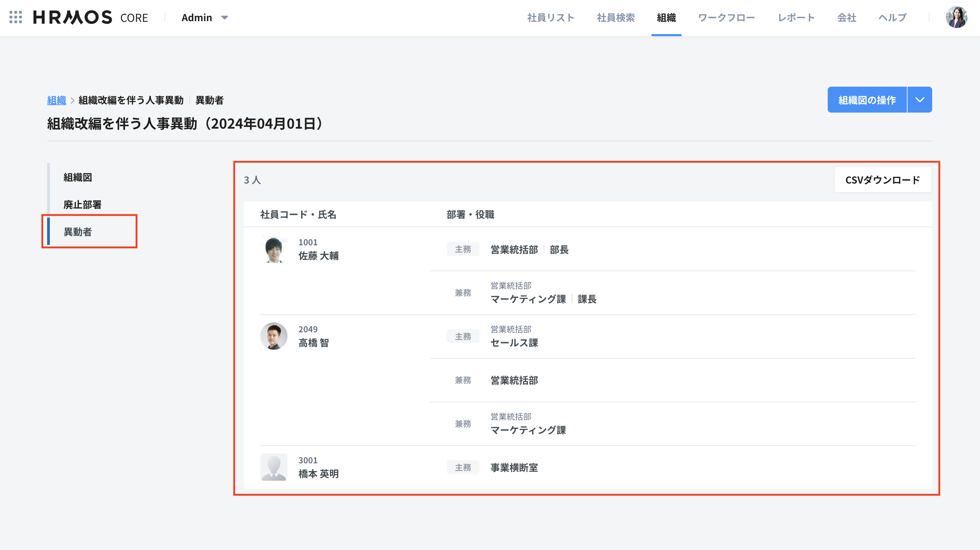Open the 社員リスト menu
Viewport: 980px width, 550px height.
click(x=550, y=17)
